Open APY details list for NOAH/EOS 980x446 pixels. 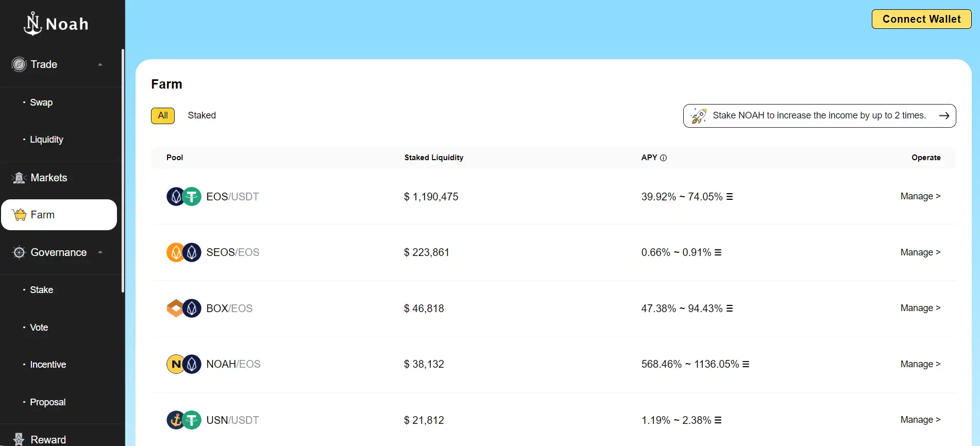click(746, 364)
